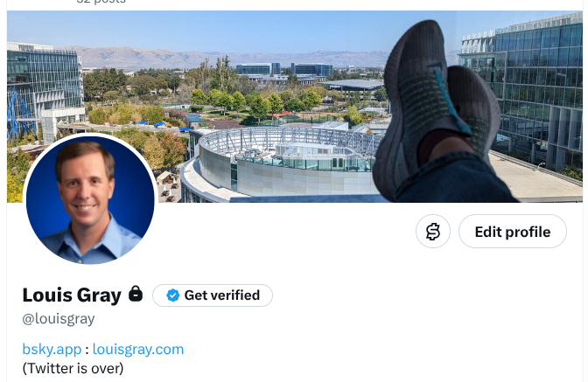Screen dimensions: 588x382
Task: Open the Edit profile button
Action: tap(512, 232)
